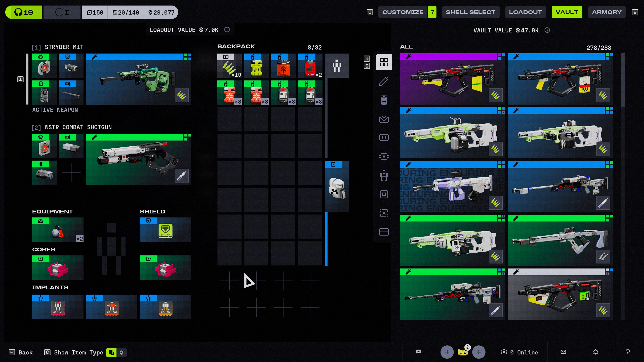Filter vault by implants figure icon

point(384,175)
